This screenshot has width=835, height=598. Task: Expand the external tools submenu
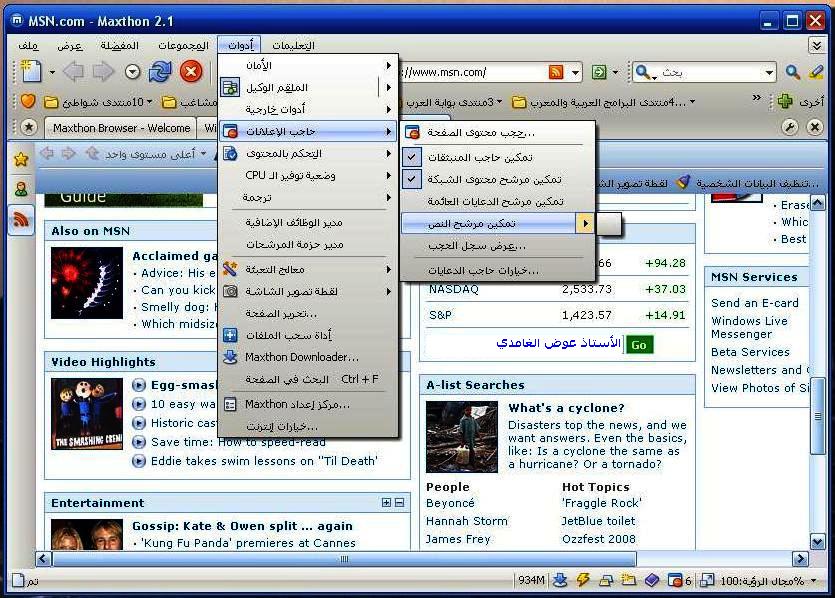point(308,109)
